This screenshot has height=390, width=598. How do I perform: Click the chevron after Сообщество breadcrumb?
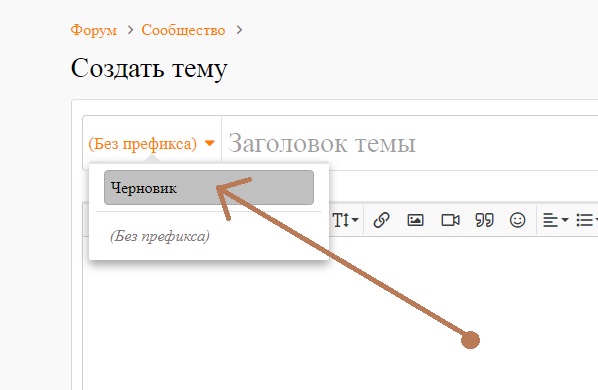tap(239, 30)
